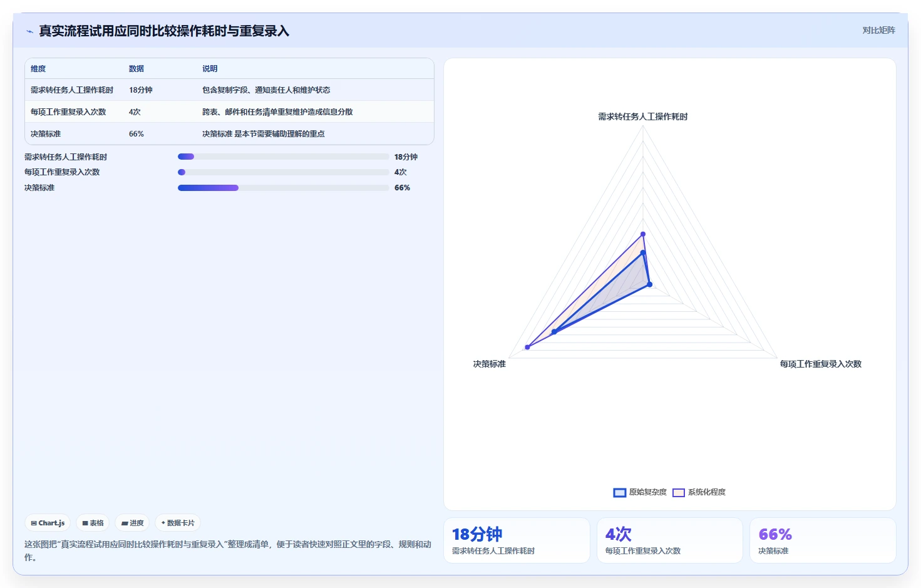Click table cell 需求转任务人工操作耗时
The image size is (921, 588).
pos(72,90)
